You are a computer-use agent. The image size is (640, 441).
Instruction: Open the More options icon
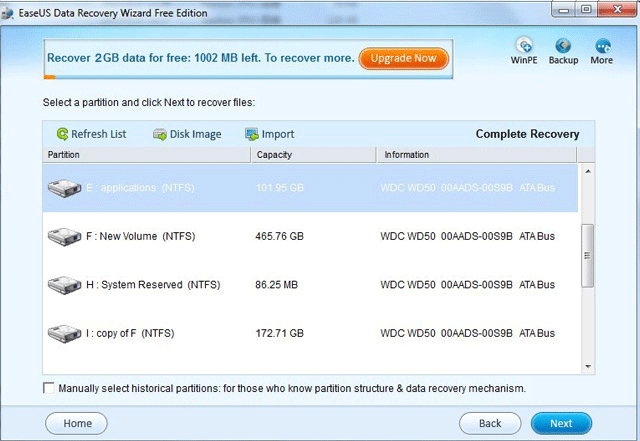tap(602, 46)
